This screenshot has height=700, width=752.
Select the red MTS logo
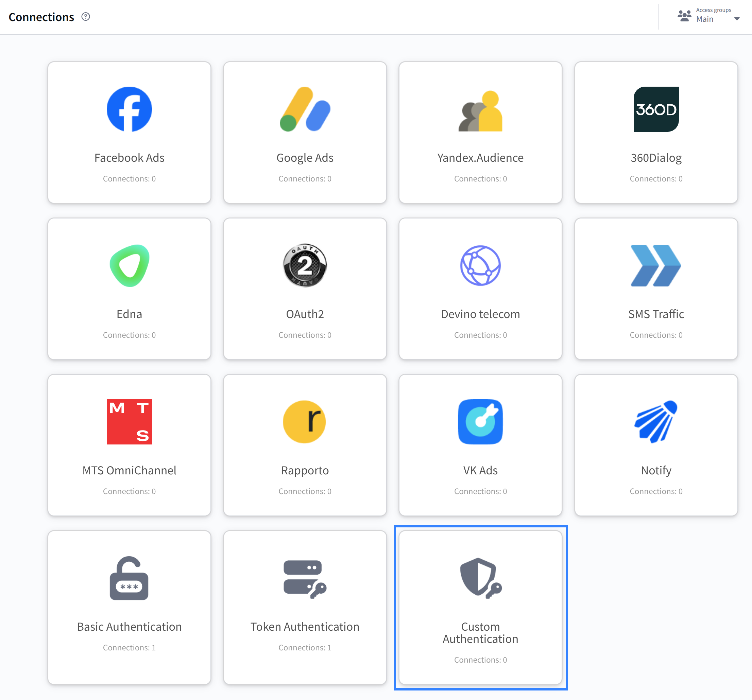click(129, 422)
